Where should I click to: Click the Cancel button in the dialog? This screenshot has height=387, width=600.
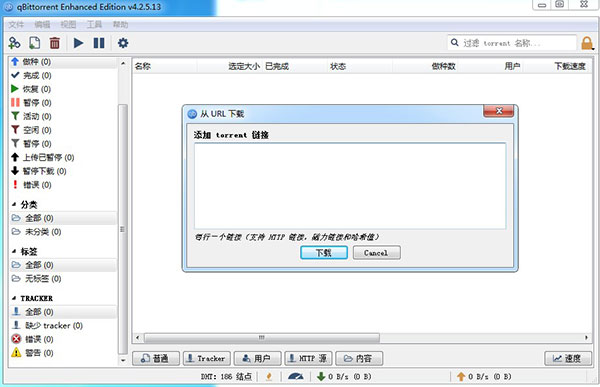377,253
